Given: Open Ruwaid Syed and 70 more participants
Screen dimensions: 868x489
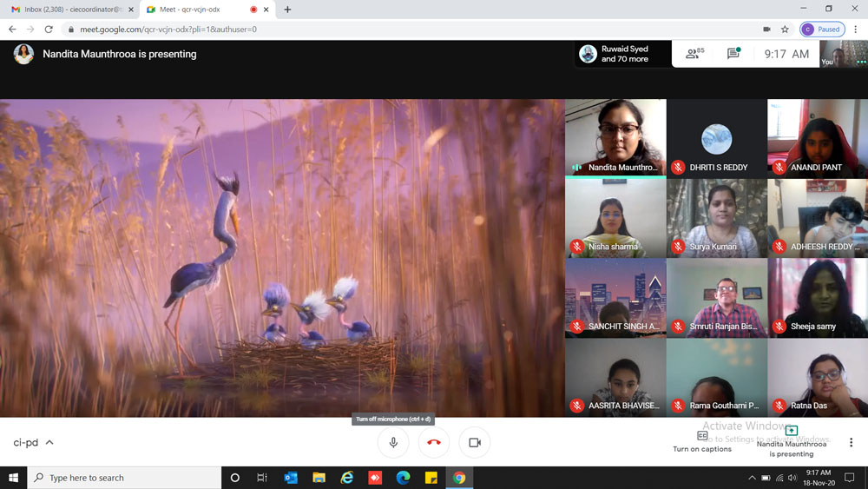Looking at the screenshot, I should click(x=622, y=54).
